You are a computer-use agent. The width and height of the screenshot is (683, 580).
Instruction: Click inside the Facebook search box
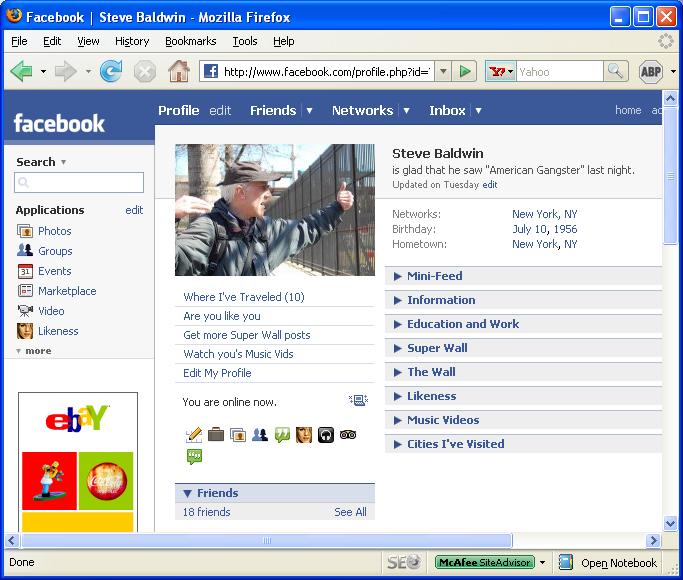[79, 182]
